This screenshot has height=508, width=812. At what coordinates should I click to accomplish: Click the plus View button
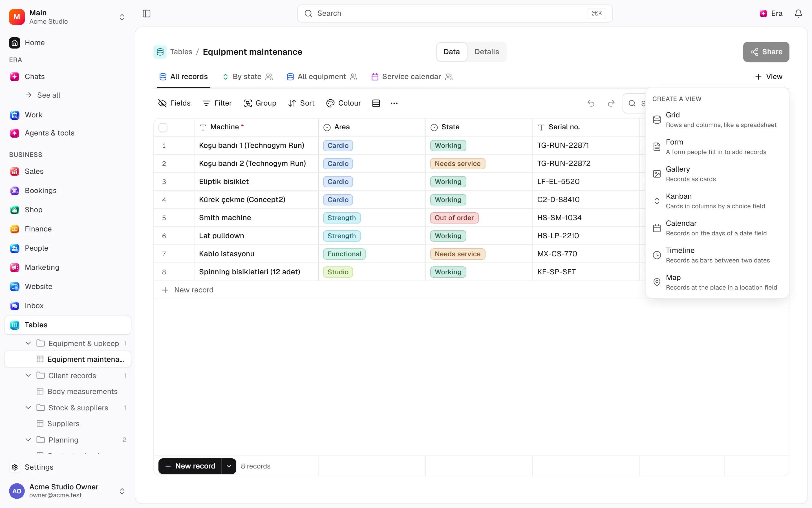coord(768,76)
